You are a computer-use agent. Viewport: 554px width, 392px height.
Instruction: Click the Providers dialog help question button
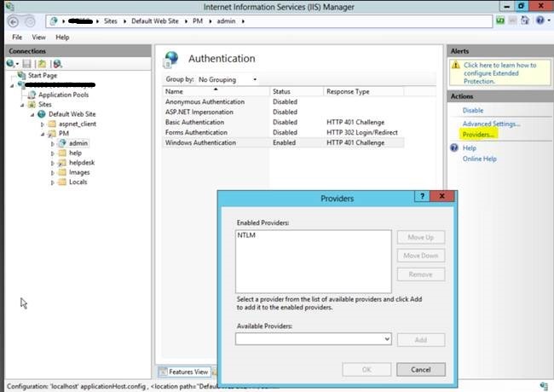[x=422, y=196]
